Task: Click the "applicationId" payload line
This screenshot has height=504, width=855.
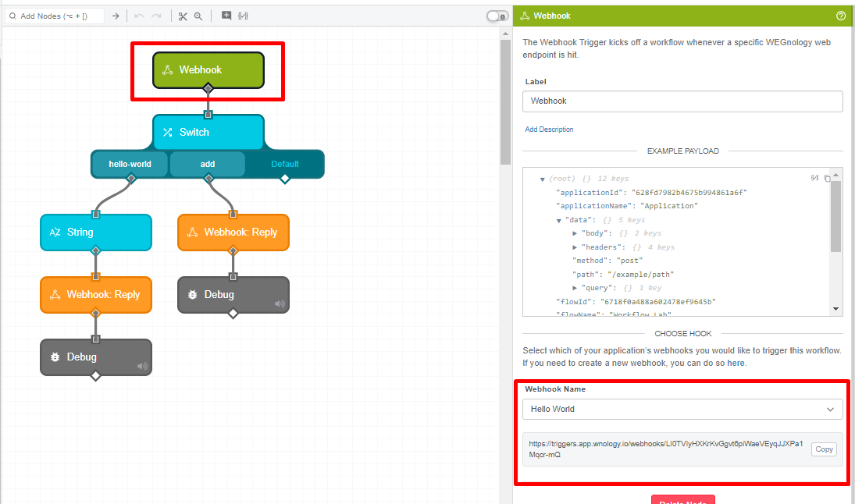Action: point(652,193)
